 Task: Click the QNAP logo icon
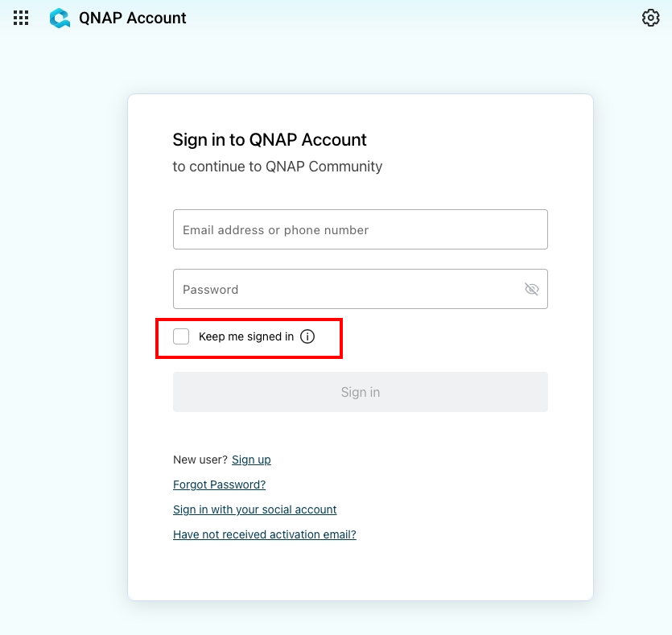coord(60,18)
